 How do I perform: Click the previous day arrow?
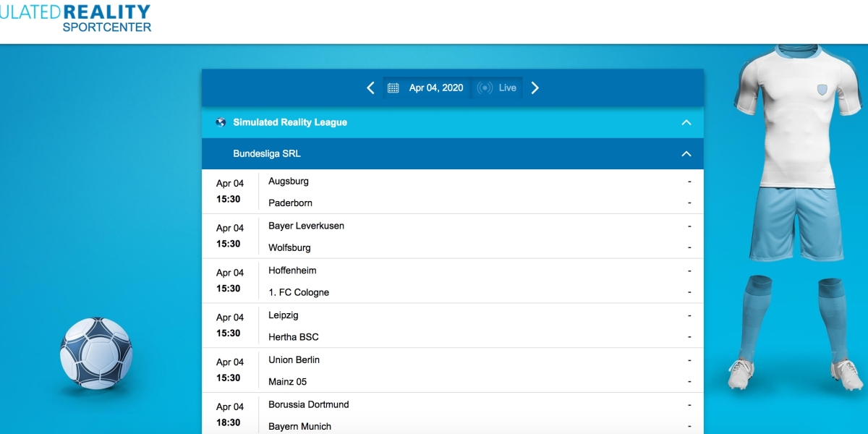point(370,88)
